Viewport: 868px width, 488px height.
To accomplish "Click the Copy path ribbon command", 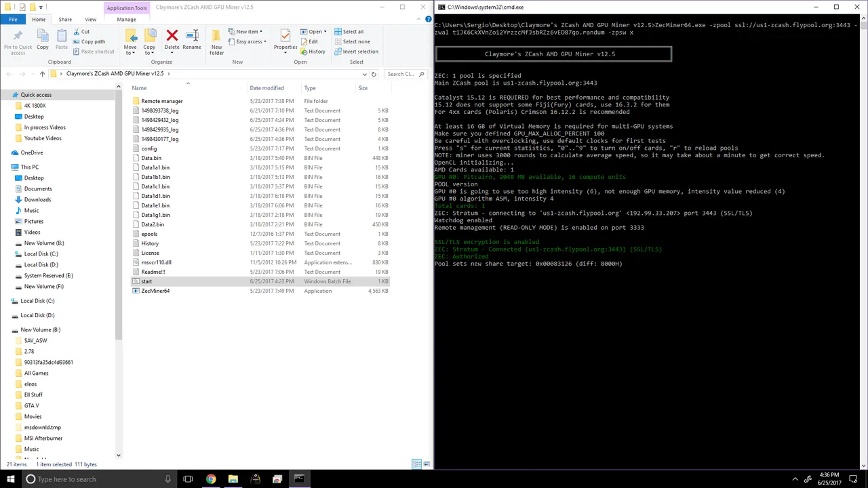I will (89, 41).
